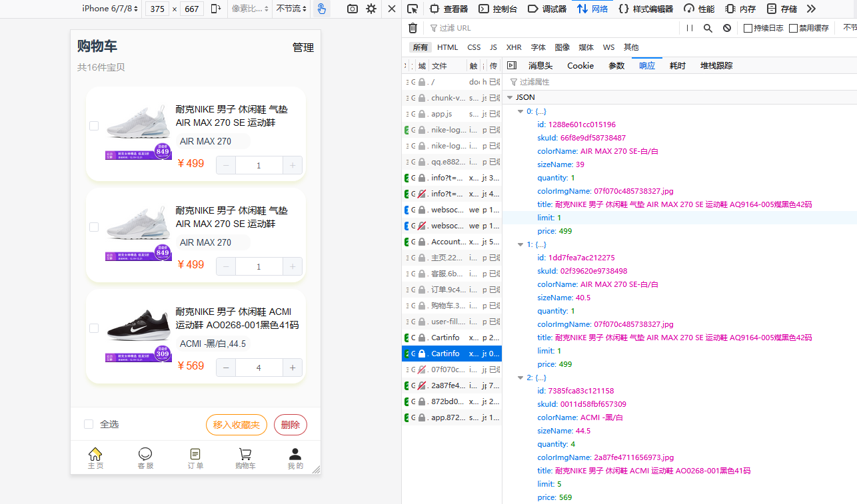Open responsive mode settings gear
The width and height of the screenshot is (857, 504).
point(371,9)
